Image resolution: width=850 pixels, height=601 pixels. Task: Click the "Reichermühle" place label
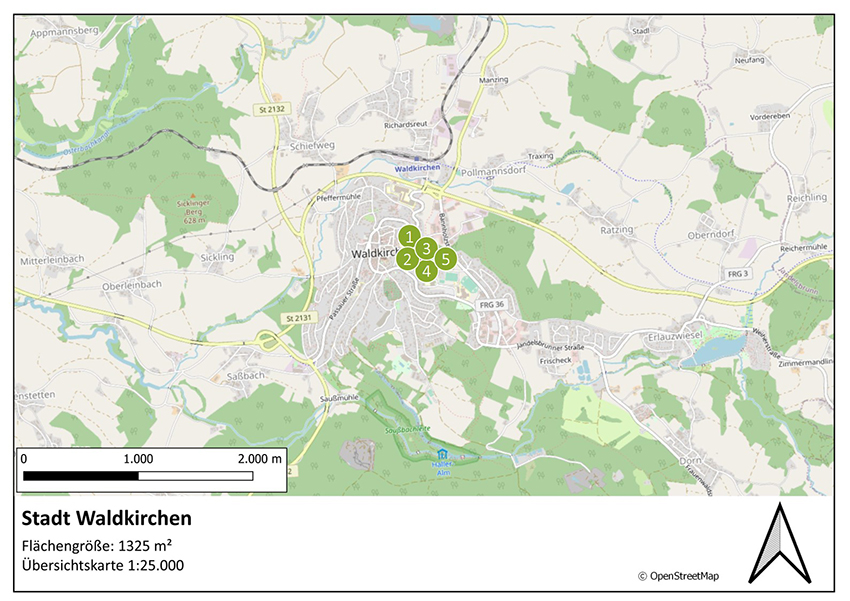tap(803, 248)
